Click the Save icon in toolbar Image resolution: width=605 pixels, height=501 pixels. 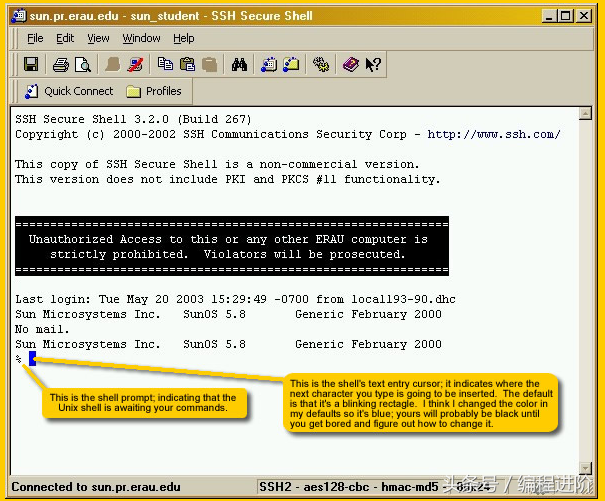coord(31,64)
